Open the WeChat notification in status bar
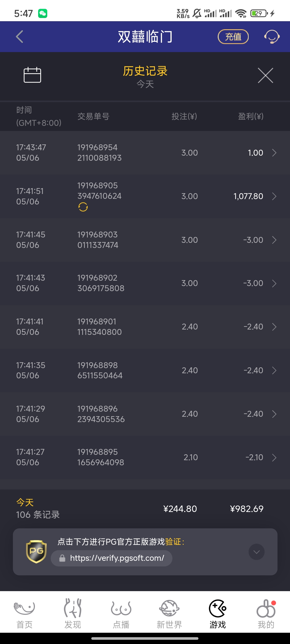Image resolution: width=290 pixels, height=644 pixels. tap(43, 13)
